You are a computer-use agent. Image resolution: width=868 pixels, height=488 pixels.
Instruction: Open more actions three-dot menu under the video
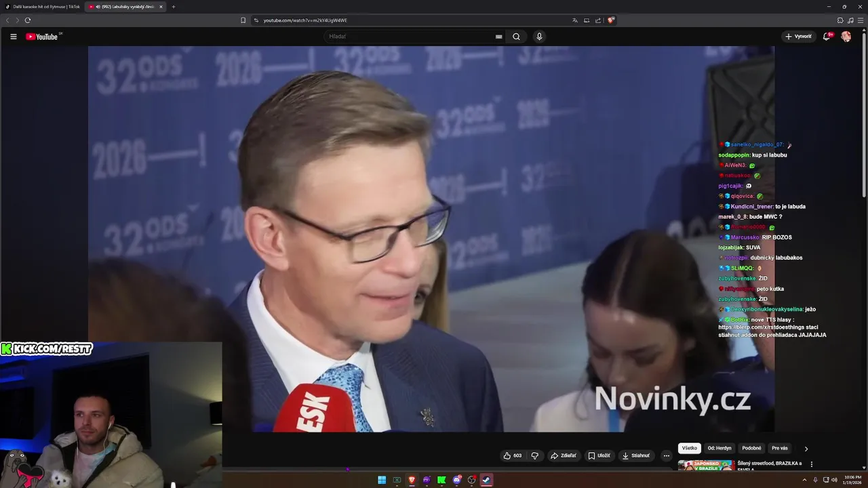666,455
